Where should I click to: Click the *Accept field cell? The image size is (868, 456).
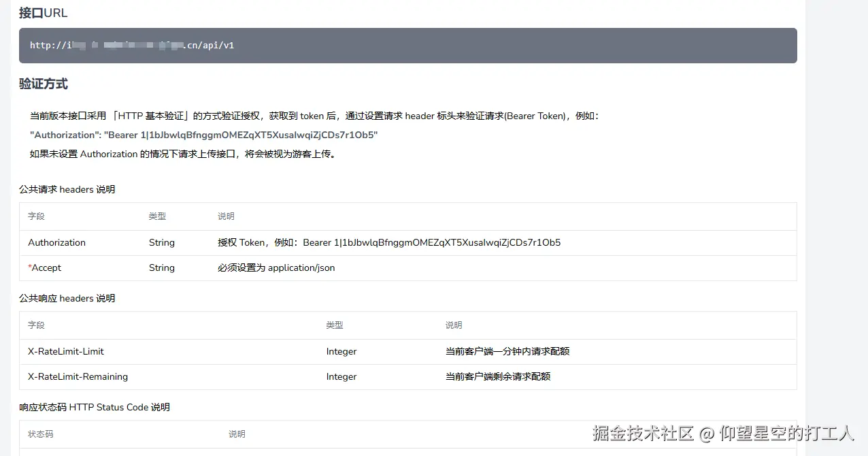pos(45,267)
